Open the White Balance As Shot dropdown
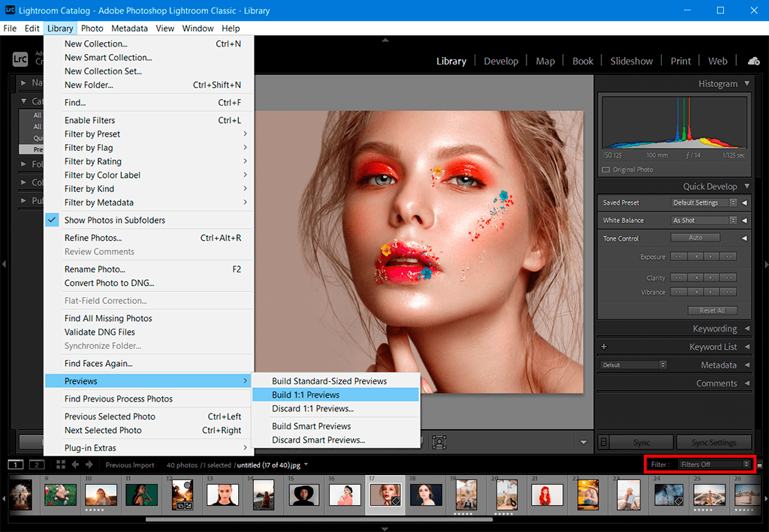The width and height of the screenshot is (769, 532). click(704, 221)
